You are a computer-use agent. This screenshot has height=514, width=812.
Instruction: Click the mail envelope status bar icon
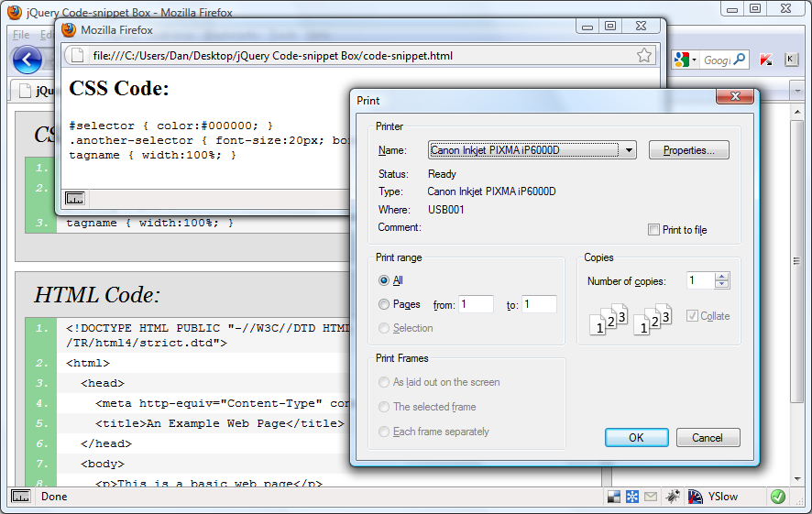(651, 497)
